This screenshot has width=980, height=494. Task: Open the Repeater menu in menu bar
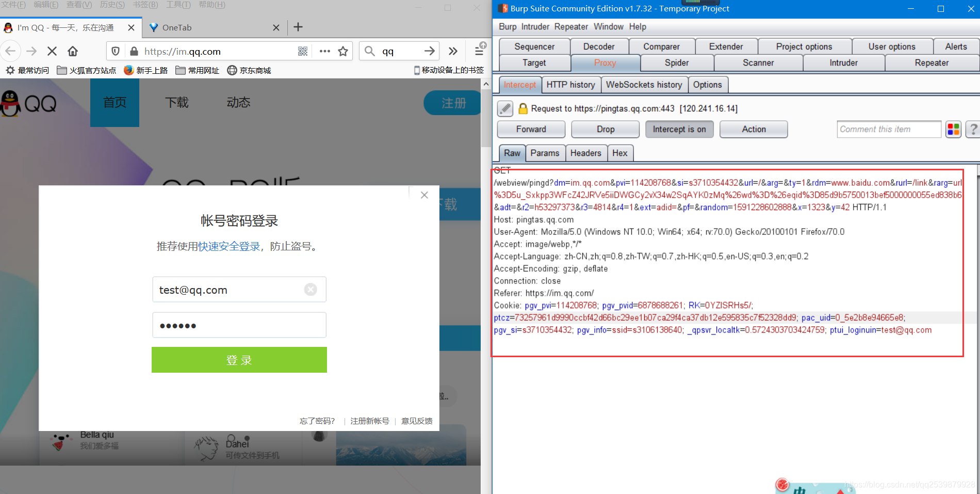pyautogui.click(x=571, y=27)
